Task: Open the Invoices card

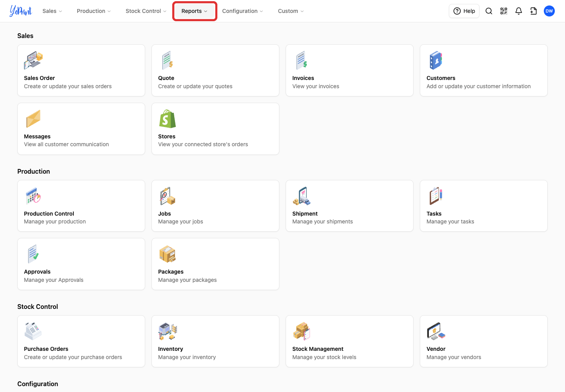Action: (x=350, y=71)
